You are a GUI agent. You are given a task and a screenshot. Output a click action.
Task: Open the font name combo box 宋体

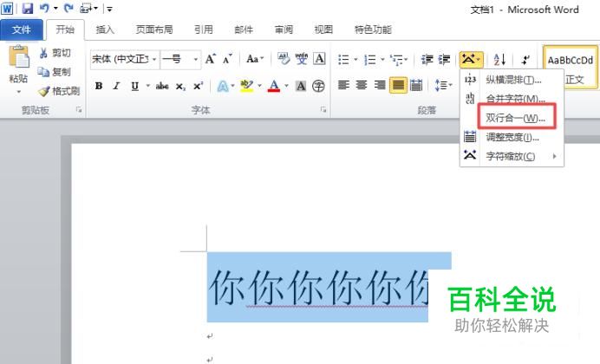(125, 59)
